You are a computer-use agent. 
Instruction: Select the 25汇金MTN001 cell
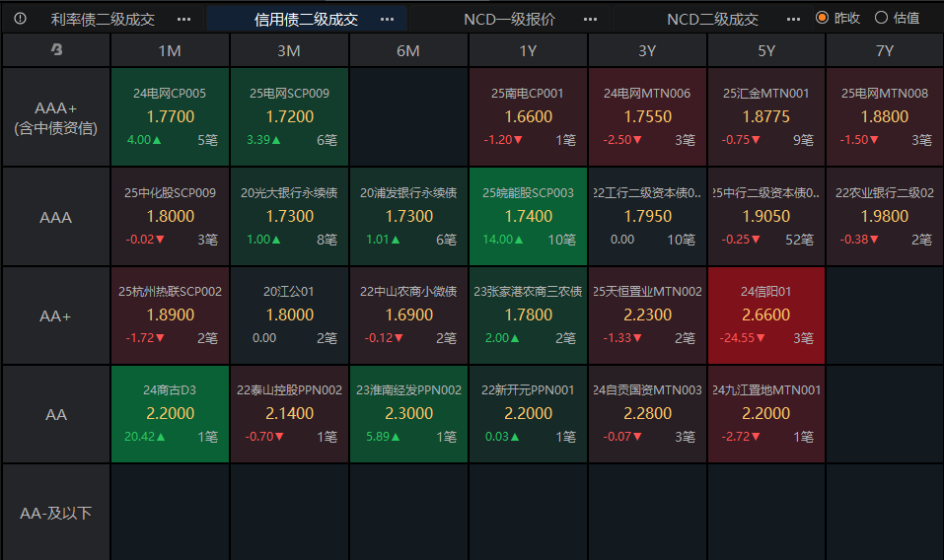(x=766, y=116)
